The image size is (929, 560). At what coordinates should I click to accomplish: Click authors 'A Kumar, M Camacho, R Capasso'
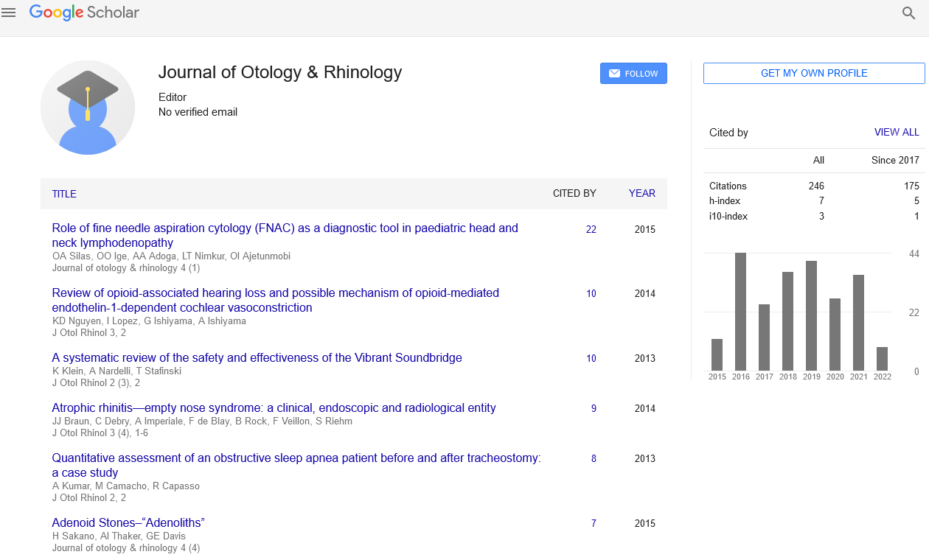pos(125,486)
